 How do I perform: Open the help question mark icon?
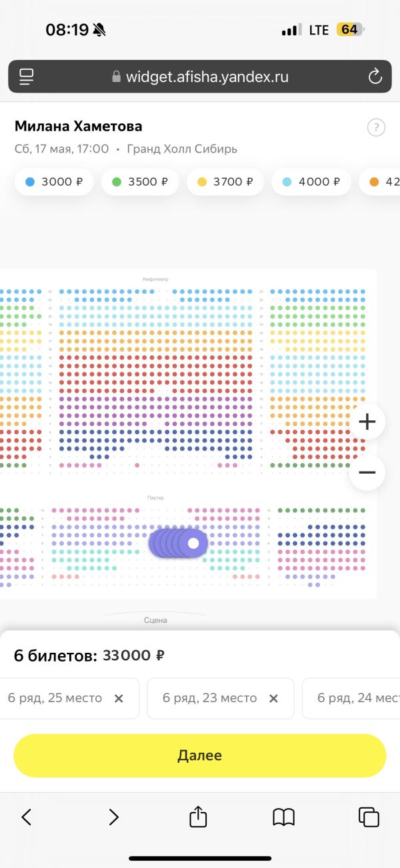pyautogui.click(x=376, y=128)
